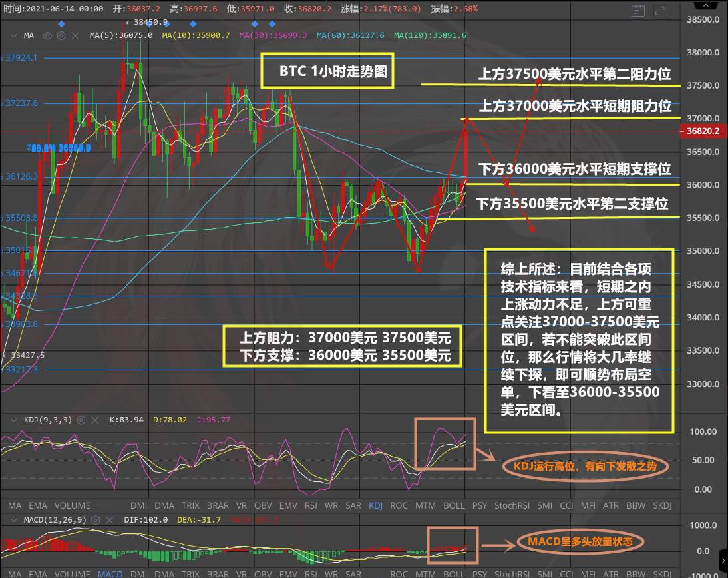
Task: Click the leftmost blue diamond event marker
Action: pos(61,24)
